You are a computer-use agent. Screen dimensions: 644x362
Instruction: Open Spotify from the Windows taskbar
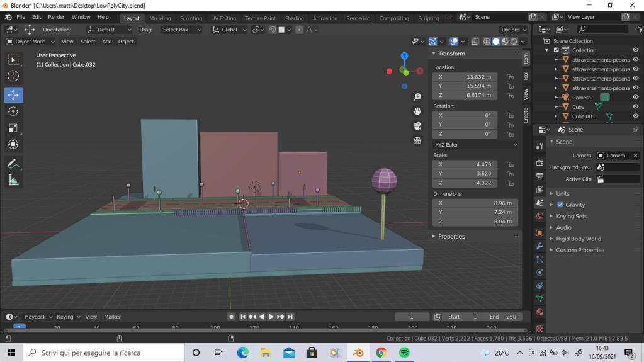click(x=404, y=353)
